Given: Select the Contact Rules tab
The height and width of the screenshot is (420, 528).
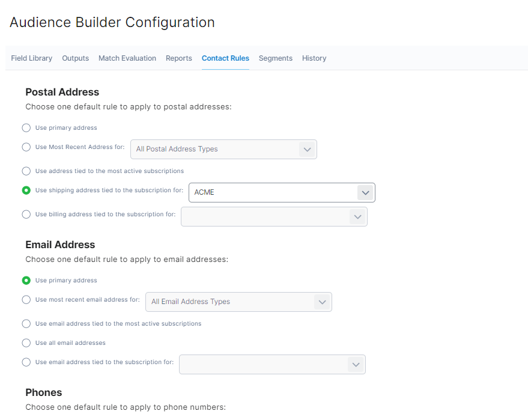Looking at the screenshot, I should pos(225,58).
